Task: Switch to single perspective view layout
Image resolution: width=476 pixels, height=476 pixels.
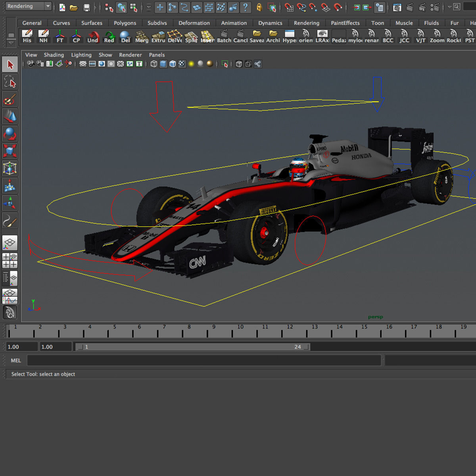Action: click(x=10, y=242)
